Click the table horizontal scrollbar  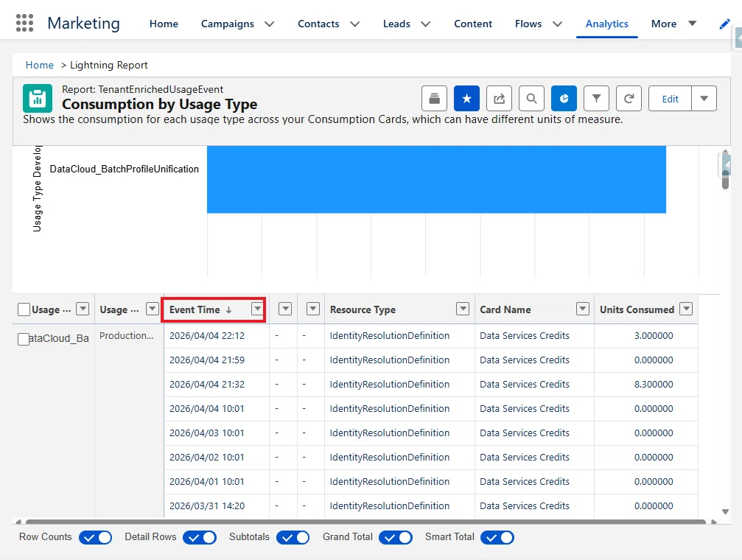coord(365,522)
